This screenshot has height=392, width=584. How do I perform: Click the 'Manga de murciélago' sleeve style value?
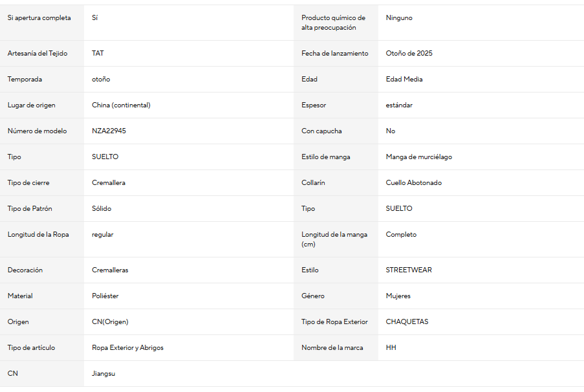[x=418, y=157]
